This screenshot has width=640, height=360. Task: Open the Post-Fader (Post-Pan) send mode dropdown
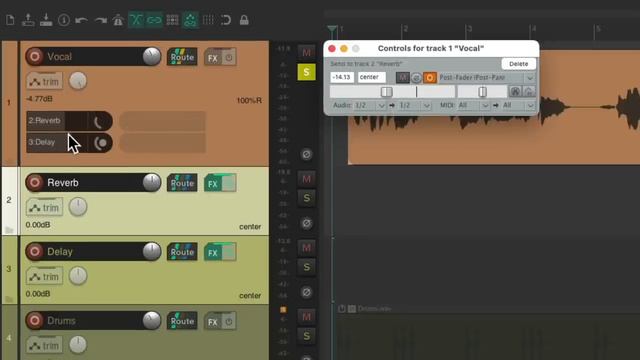coord(487,78)
